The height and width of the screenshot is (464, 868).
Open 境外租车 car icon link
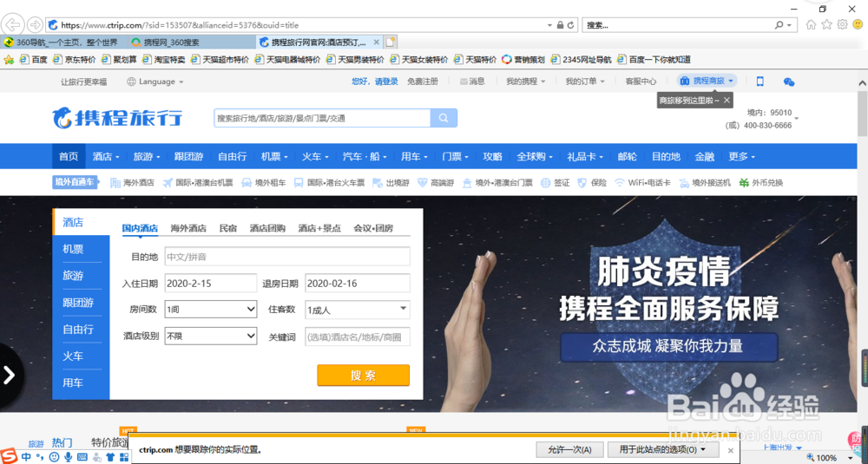(264, 182)
